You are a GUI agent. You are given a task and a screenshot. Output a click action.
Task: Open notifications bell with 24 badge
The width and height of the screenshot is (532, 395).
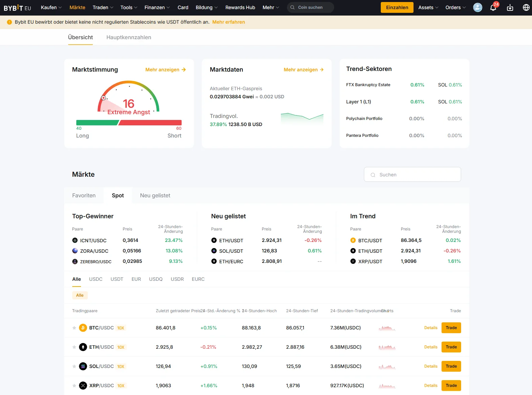coord(493,7)
